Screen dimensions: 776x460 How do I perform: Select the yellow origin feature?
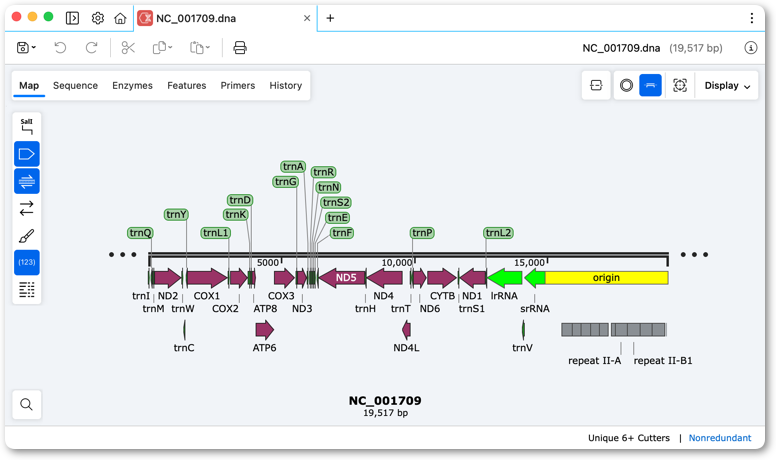click(x=606, y=278)
